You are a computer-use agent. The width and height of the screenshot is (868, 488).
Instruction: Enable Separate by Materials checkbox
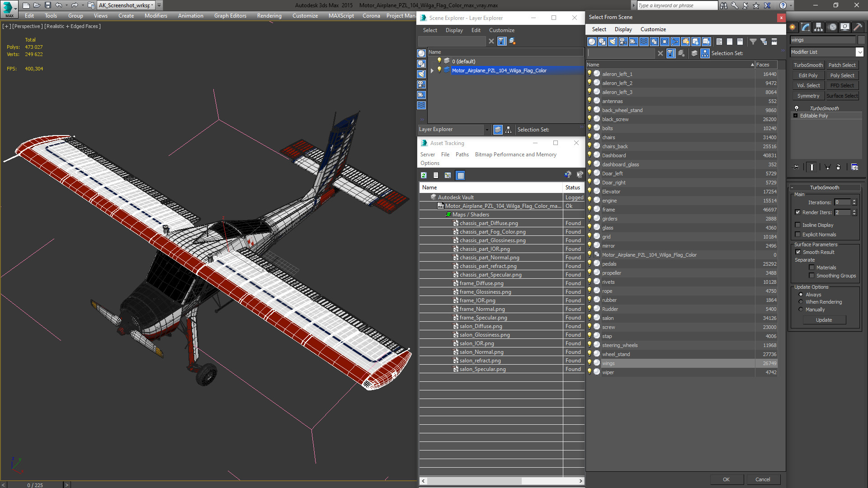point(811,267)
